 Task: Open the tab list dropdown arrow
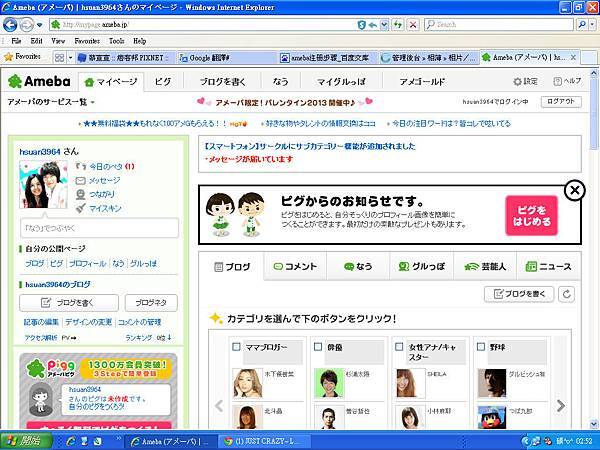(x=70, y=58)
